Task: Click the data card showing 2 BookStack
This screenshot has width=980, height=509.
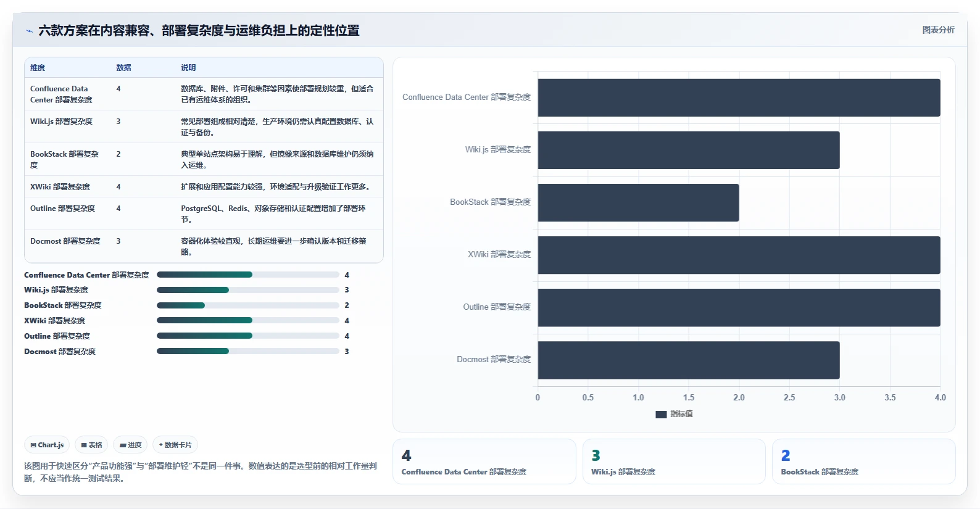Action: [864, 462]
